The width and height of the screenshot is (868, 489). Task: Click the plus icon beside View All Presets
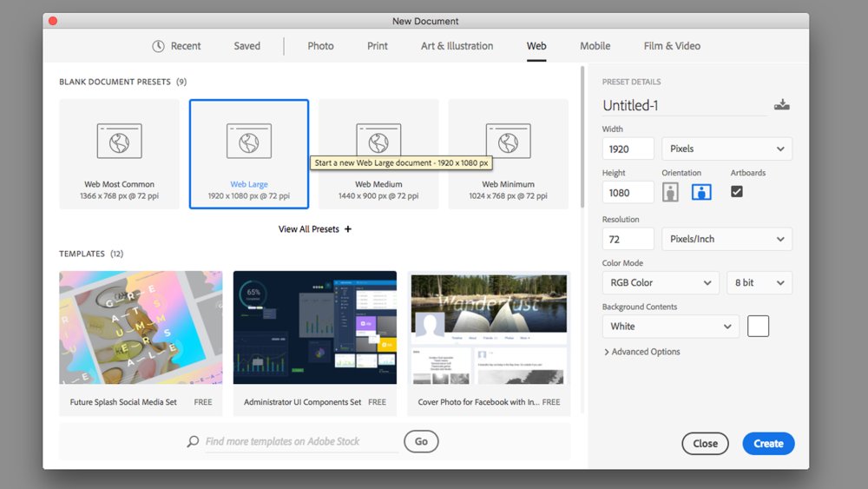pyautogui.click(x=348, y=228)
